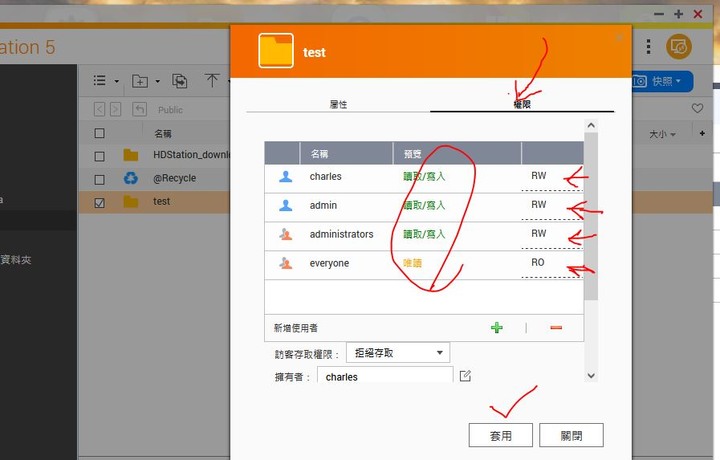Change the RW permission for administrators
Viewport: 720px width, 460px height.
point(552,234)
